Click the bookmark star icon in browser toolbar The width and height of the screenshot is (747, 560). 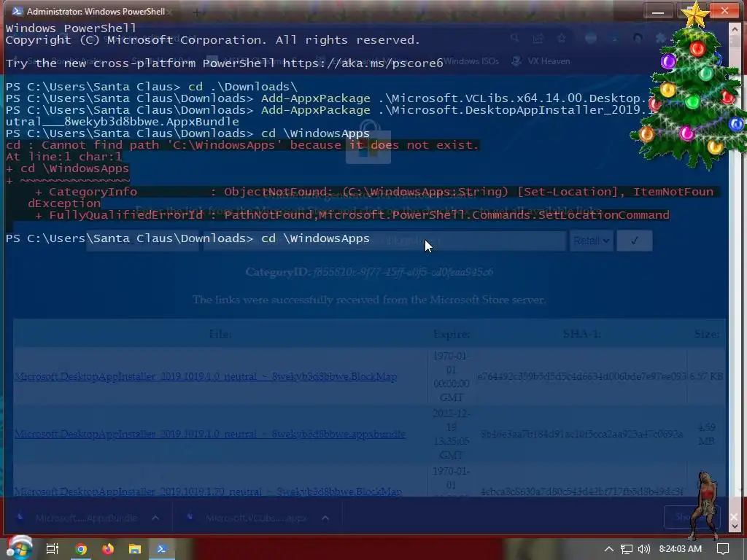pos(562,38)
